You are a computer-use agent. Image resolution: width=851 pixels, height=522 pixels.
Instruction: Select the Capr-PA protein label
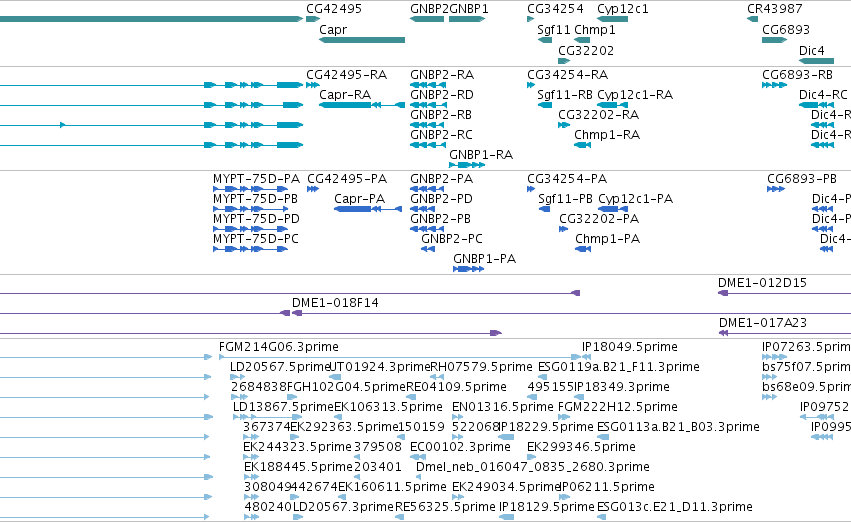[x=360, y=199]
